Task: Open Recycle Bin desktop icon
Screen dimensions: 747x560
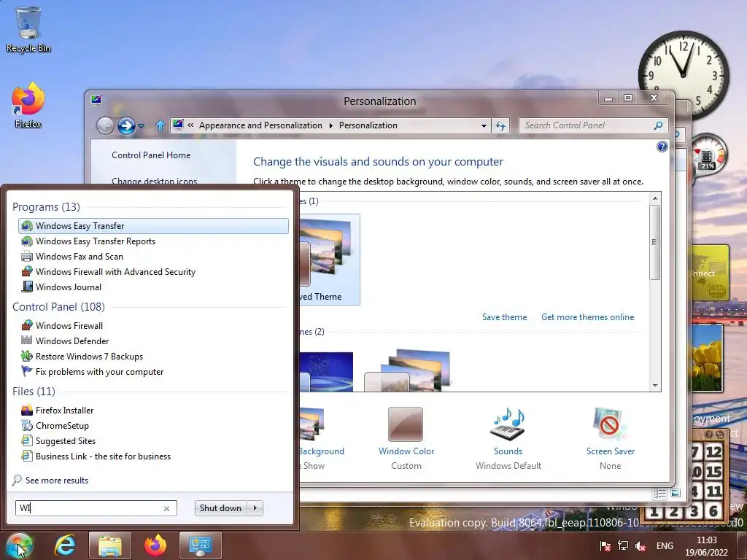Action: (x=28, y=29)
